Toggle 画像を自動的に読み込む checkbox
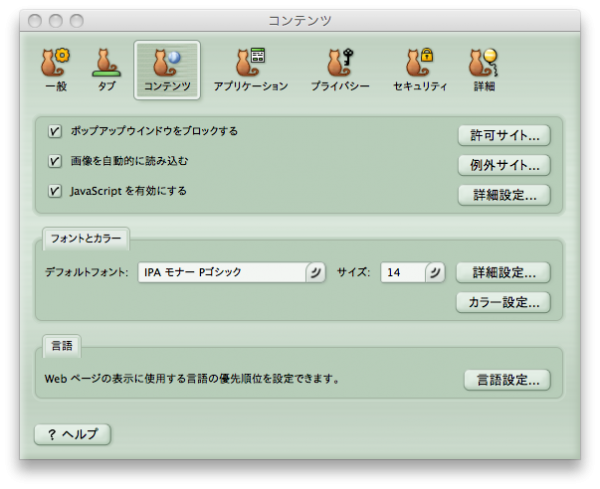The image size is (600, 489). (x=54, y=161)
